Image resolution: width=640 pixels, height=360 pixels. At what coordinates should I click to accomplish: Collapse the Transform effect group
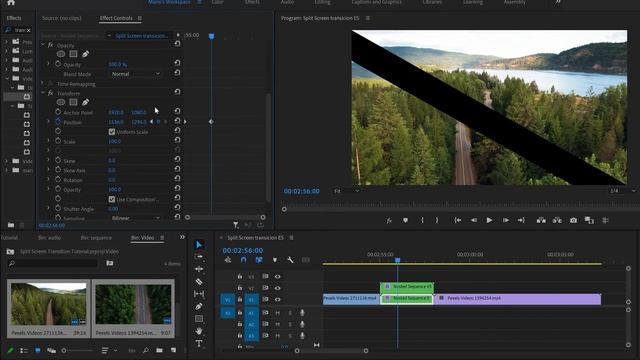pos(43,93)
